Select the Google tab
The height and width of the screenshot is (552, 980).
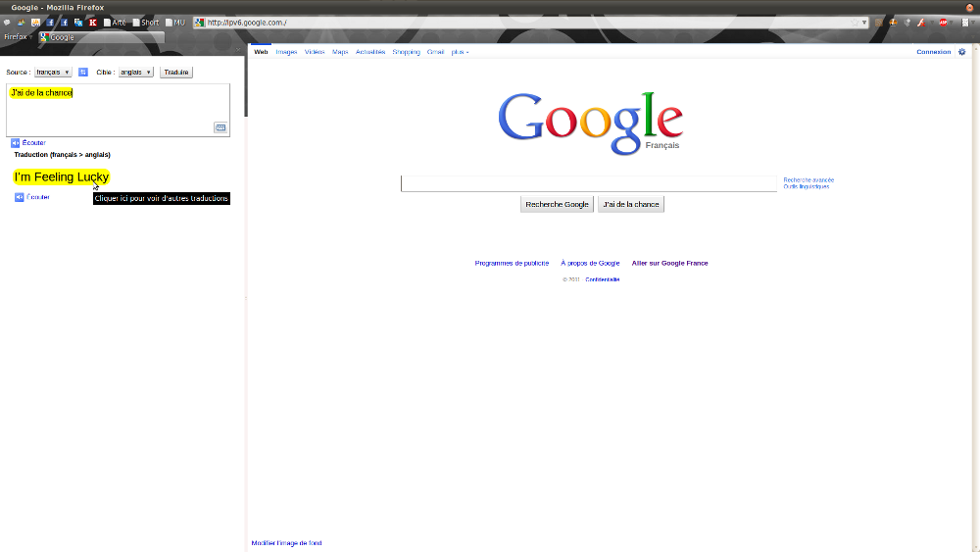point(102,37)
